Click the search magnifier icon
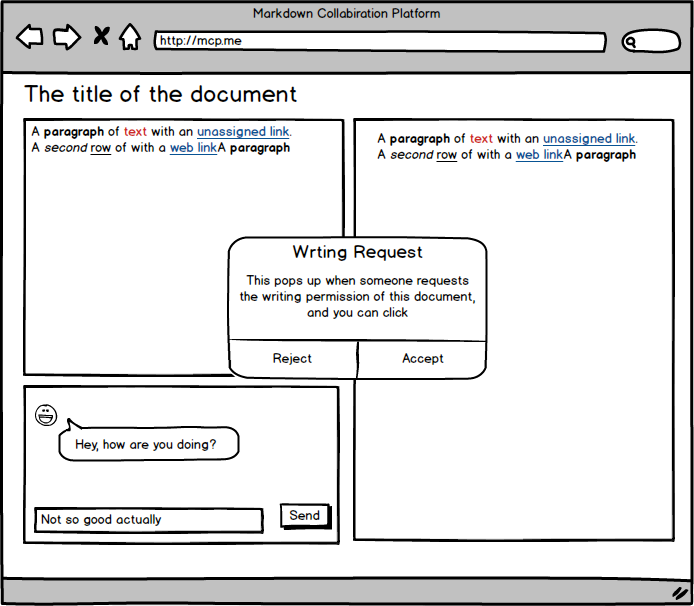The height and width of the screenshot is (606, 694). coord(631,42)
